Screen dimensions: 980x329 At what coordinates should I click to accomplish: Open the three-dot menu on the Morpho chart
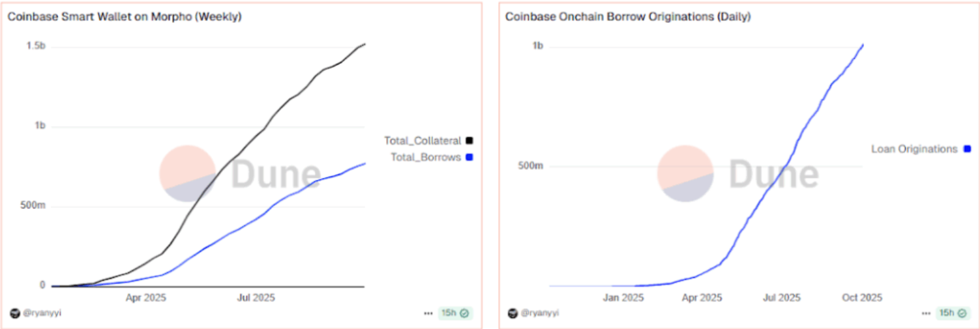pyautogui.click(x=428, y=313)
